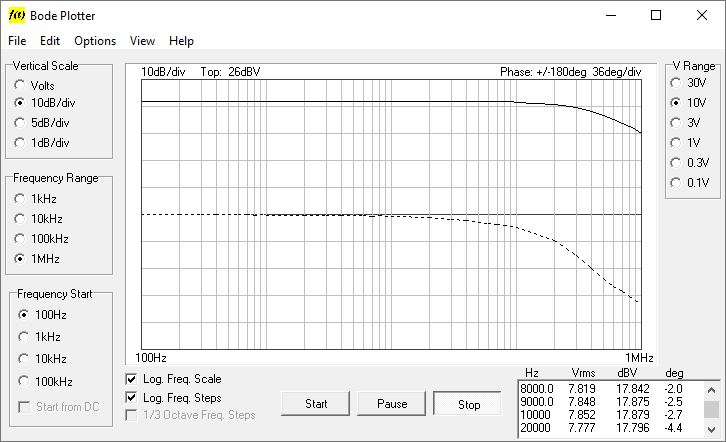The width and height of the screenshot is (726, 442).
Task: Set Frequency Range to 1kHz
Action: pos(19,199)
